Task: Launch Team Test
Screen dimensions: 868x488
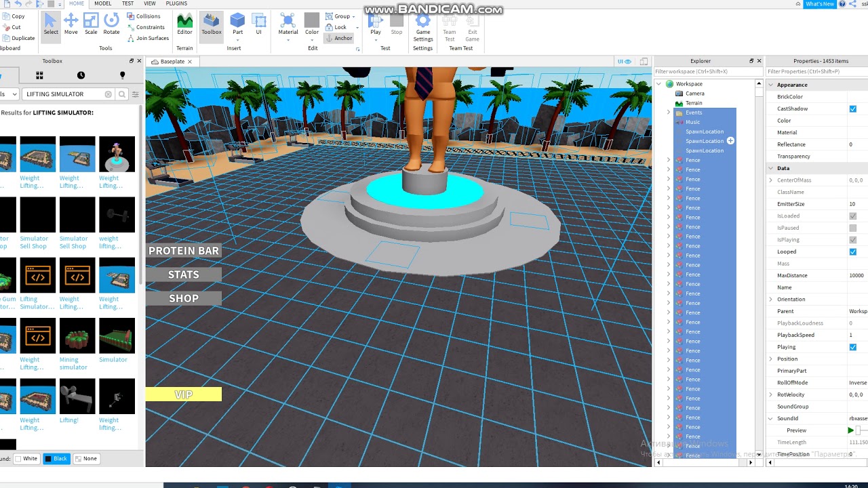Action: (450, 27)
